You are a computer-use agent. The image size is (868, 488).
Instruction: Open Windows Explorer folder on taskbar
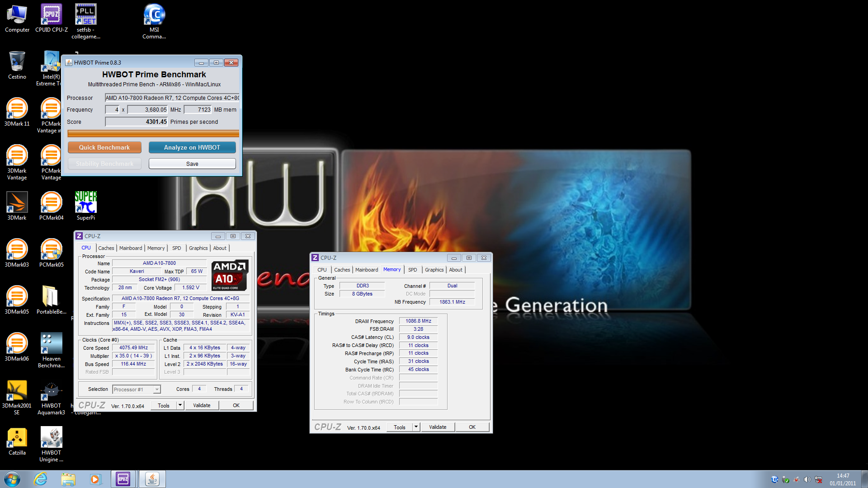click(68, 479)
